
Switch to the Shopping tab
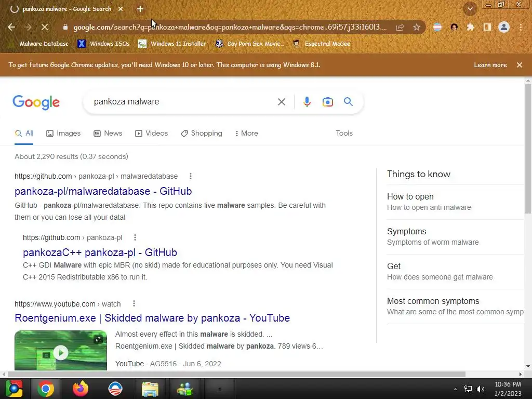[202, 134]
